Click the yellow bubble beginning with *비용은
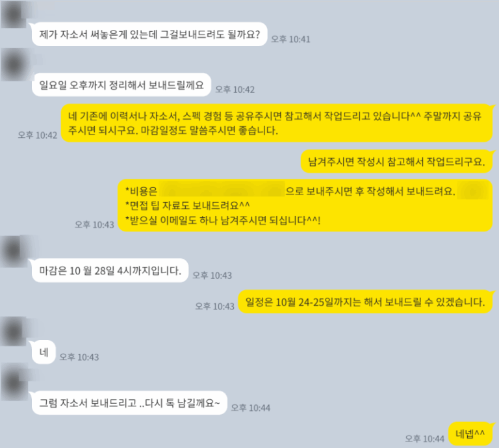This screenshot has width=499, height=448. 305,205
